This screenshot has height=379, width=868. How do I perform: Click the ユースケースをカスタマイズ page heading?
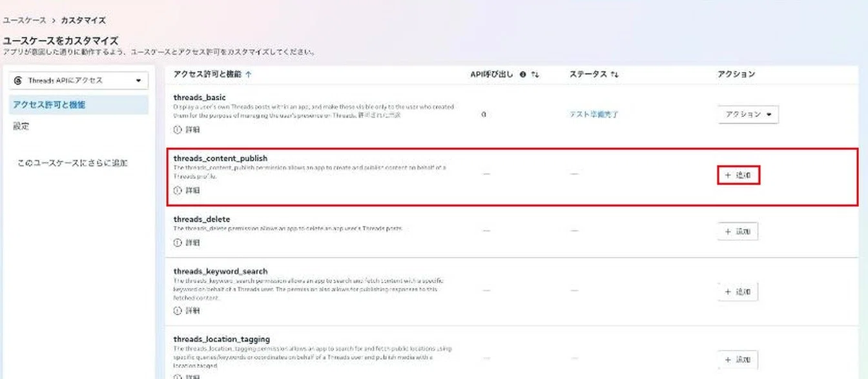click(61, 41)
